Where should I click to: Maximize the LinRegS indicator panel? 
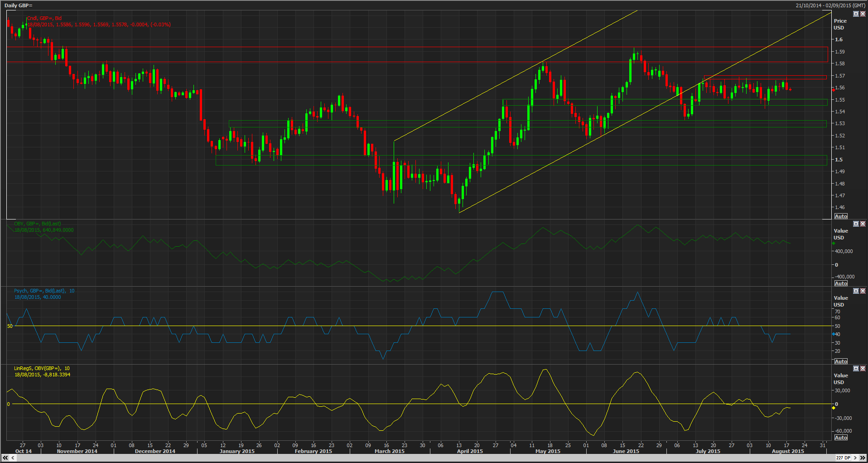point(856,369)
